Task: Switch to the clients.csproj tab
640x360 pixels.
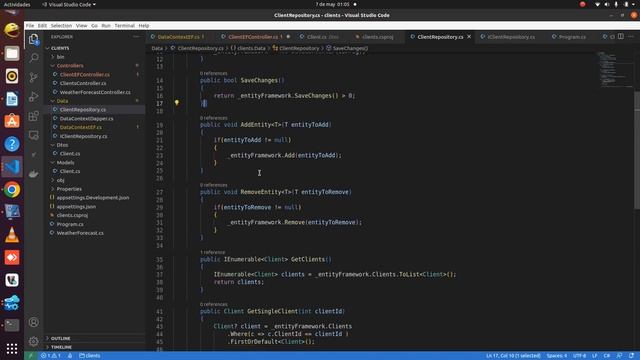Action: (x=377, y=37)
